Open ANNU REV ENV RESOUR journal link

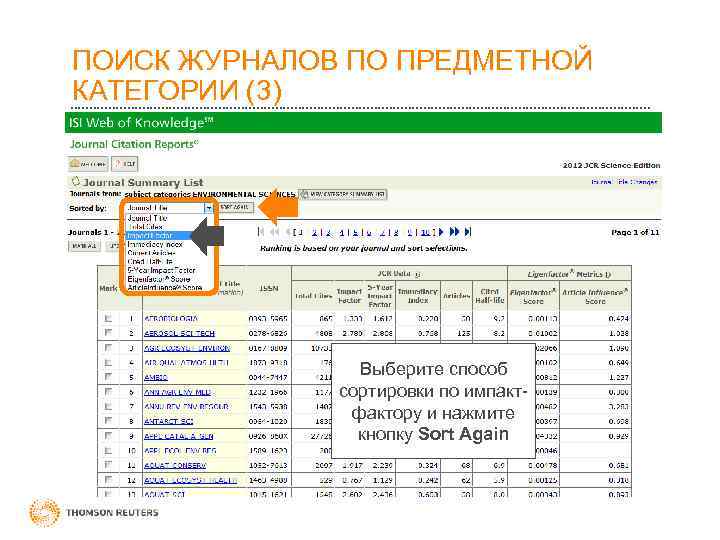186,407
